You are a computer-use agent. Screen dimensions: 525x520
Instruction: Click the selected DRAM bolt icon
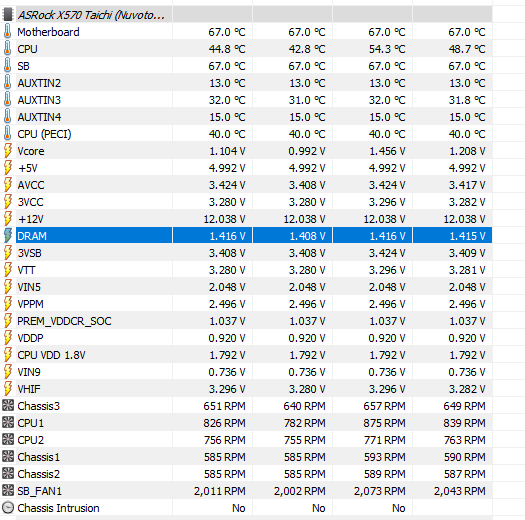8,236
